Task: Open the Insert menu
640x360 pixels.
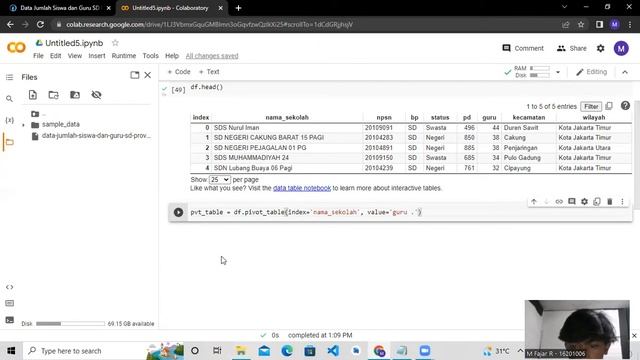Action: [x=97, y=56]
